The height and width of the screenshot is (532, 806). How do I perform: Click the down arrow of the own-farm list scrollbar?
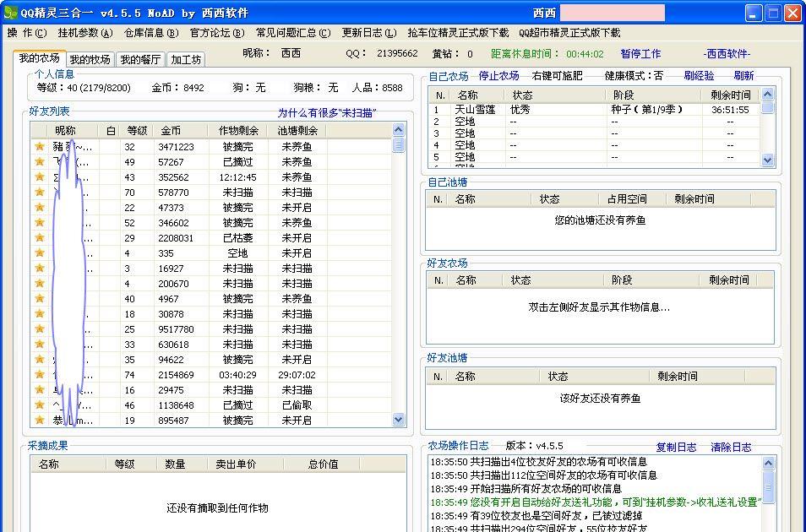point(767,160)
